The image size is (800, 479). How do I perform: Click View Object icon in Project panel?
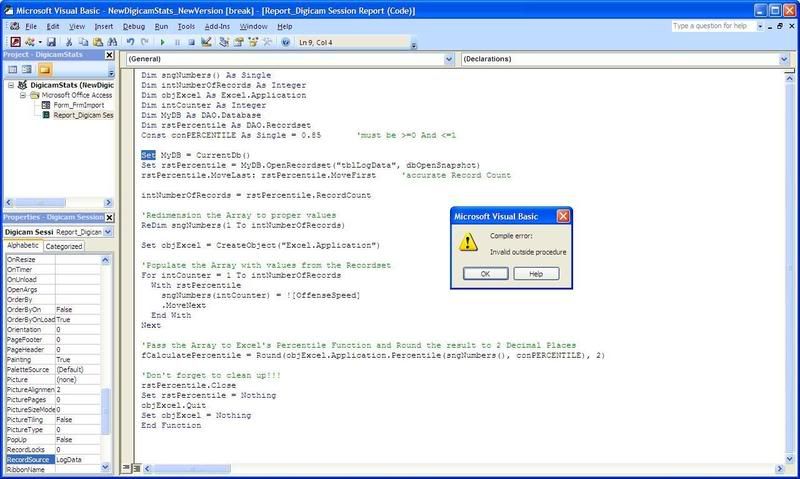point(27,69)
